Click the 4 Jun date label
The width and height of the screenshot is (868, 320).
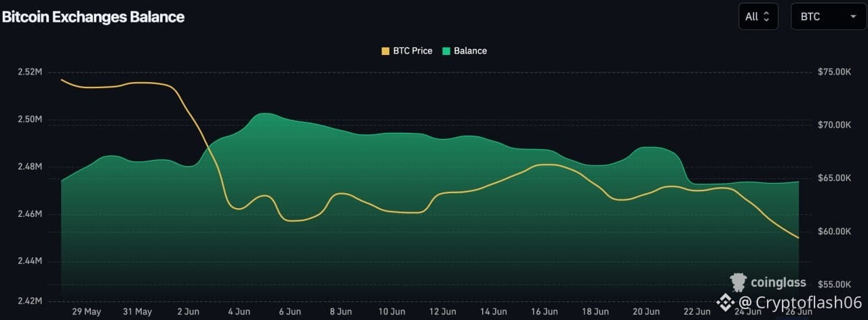(239, 312)
